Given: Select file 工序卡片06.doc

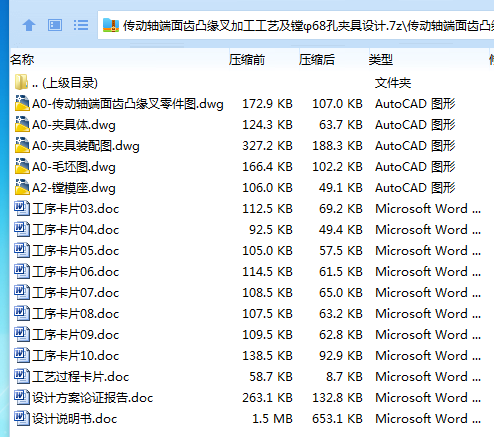Looking at the screenshot, I should coord(76,272).
